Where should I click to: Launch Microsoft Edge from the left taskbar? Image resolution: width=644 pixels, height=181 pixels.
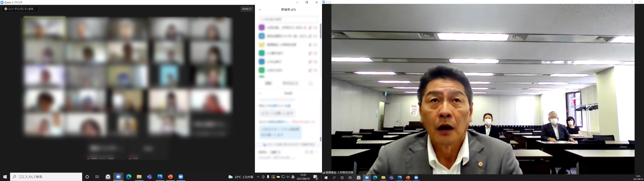129,177
